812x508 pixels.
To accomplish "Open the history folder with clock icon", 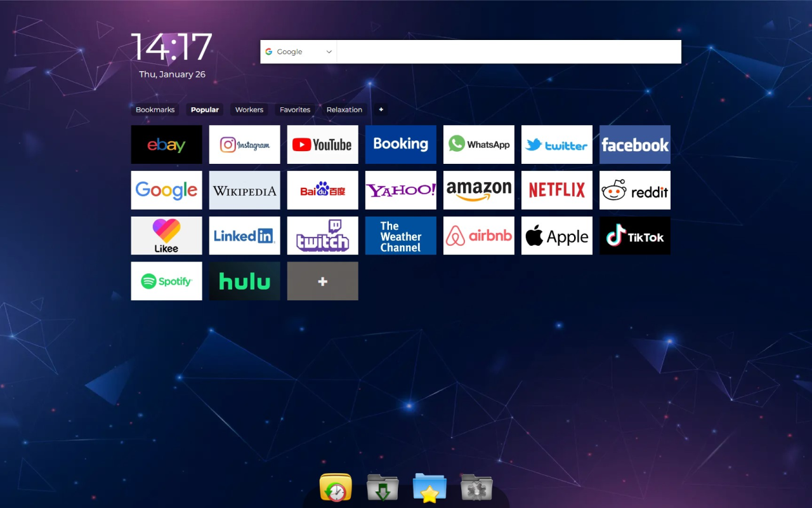I will tap(336, 488).
